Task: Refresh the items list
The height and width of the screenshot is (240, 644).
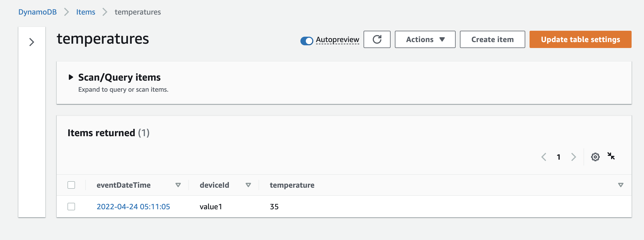Action: click(377, 39)
